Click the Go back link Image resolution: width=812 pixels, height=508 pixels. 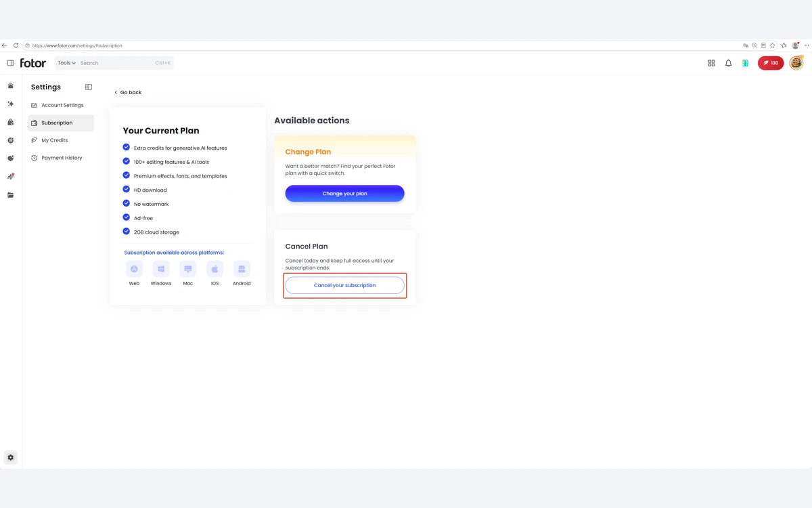pos(128,92)
